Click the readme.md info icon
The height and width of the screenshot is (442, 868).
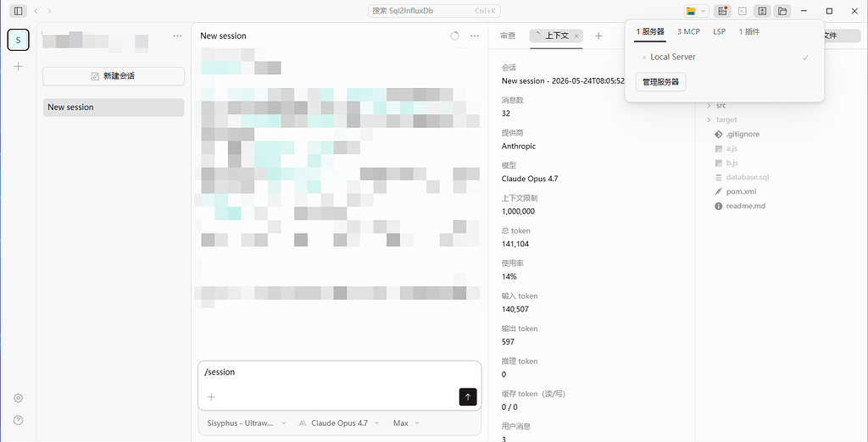point(719,206)
